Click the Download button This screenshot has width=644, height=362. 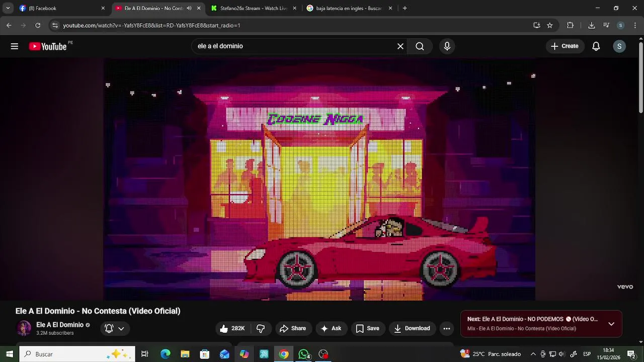click(412, 328)
